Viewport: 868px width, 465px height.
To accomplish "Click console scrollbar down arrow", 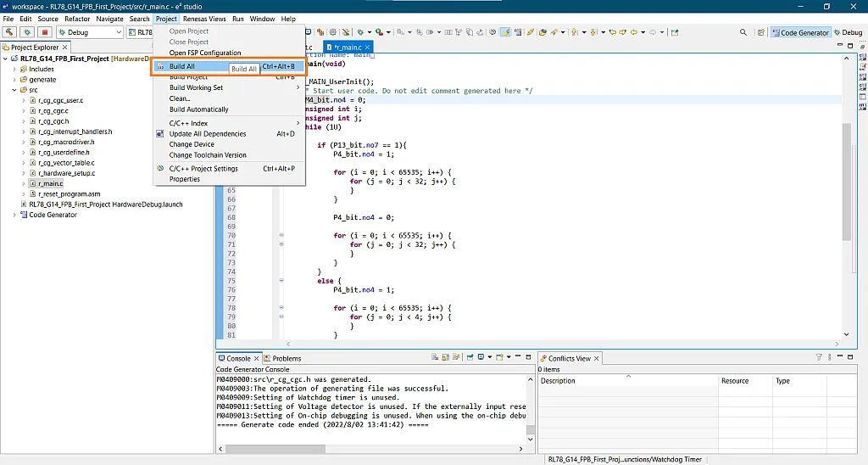I will pos(531,440).
